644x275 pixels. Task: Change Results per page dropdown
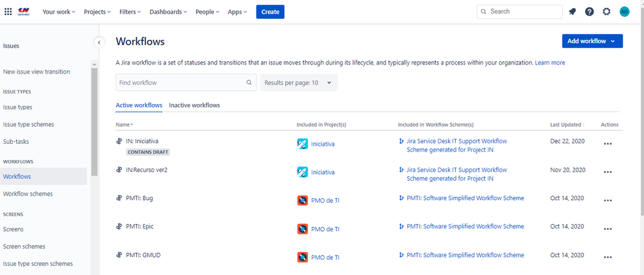click(x=298, y=83)
